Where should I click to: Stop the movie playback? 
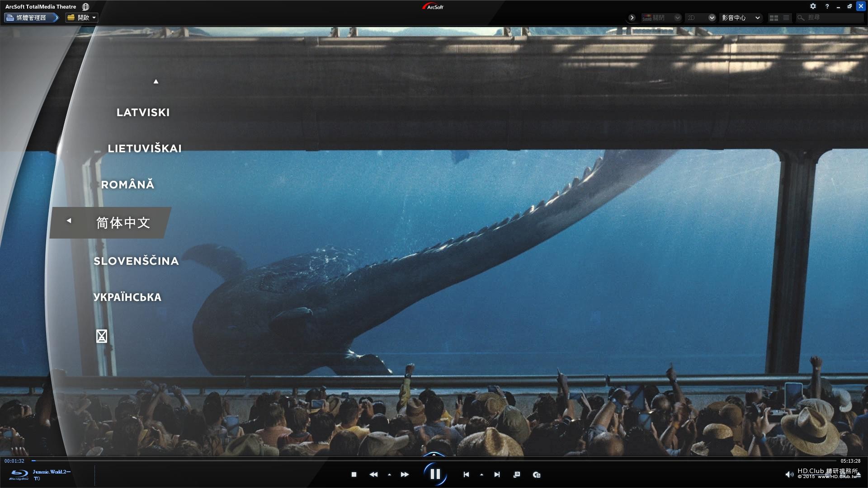pyautogui.click(x=354, y=474)
